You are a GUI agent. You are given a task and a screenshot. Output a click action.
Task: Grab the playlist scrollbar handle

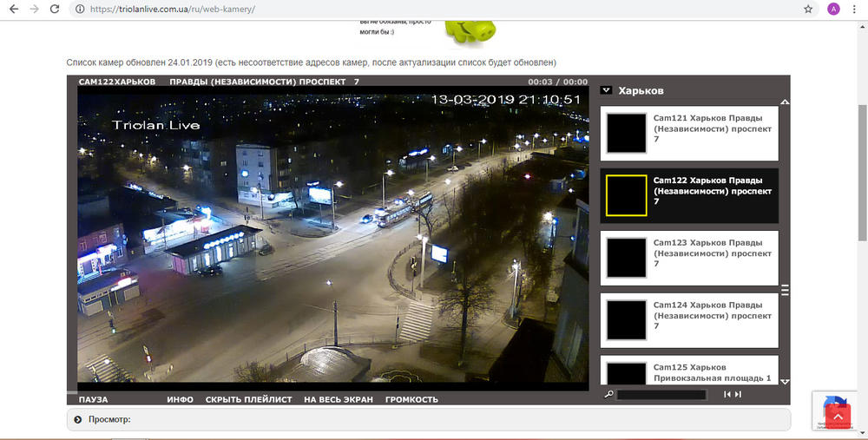(785, 290)
